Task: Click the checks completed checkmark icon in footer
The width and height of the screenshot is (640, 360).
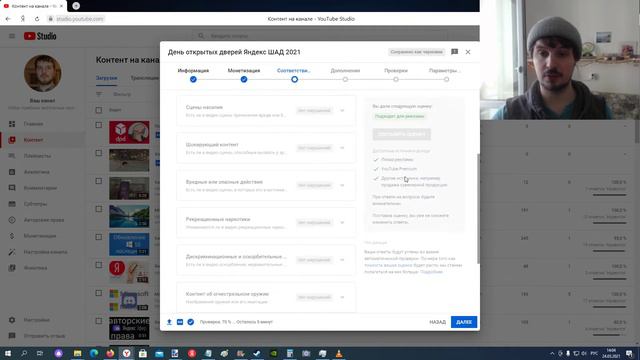Action: 191,322
